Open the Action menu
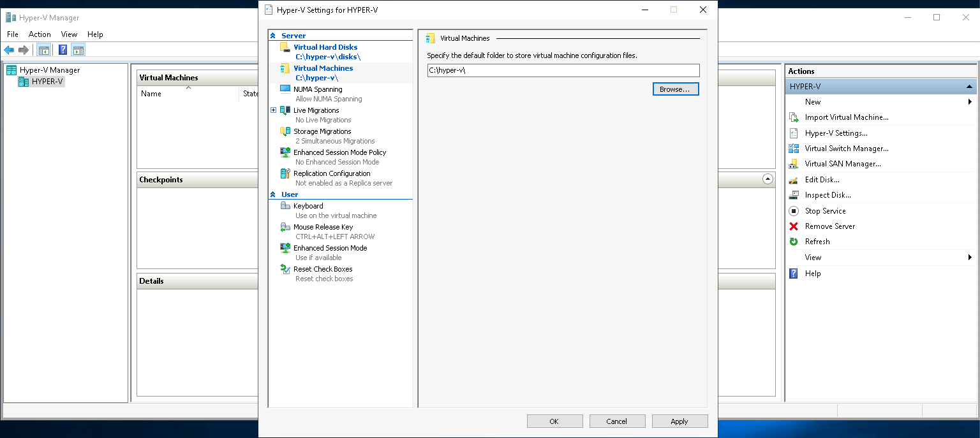 click(40, 34)
